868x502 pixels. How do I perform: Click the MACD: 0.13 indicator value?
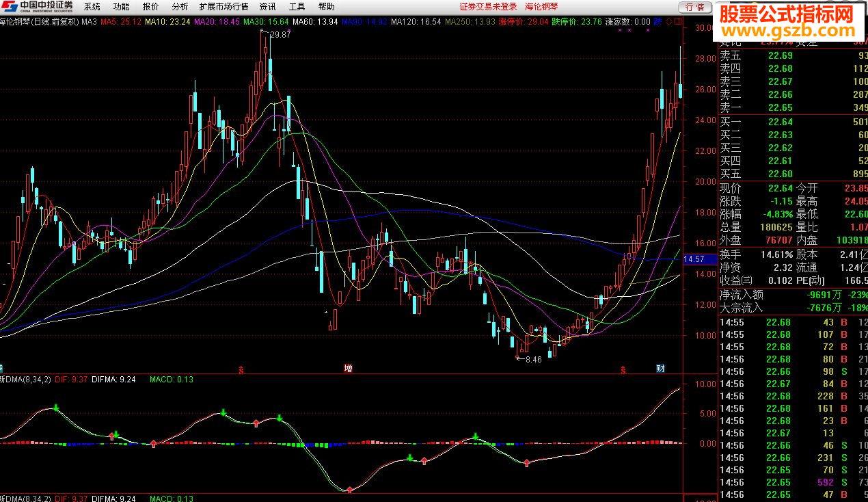pyautogui.click(x=172, y=380)
